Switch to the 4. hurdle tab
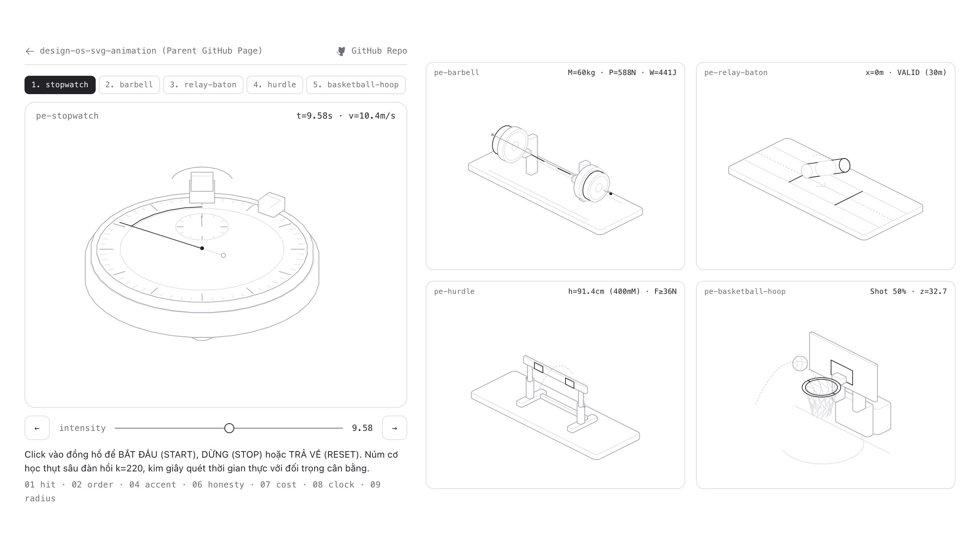The height and width of the screenshot is (551, 980). [x=275, y=85]
